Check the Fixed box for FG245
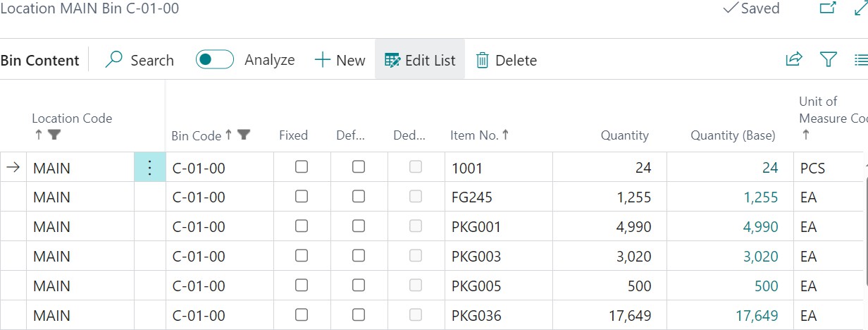 [302, 197]
